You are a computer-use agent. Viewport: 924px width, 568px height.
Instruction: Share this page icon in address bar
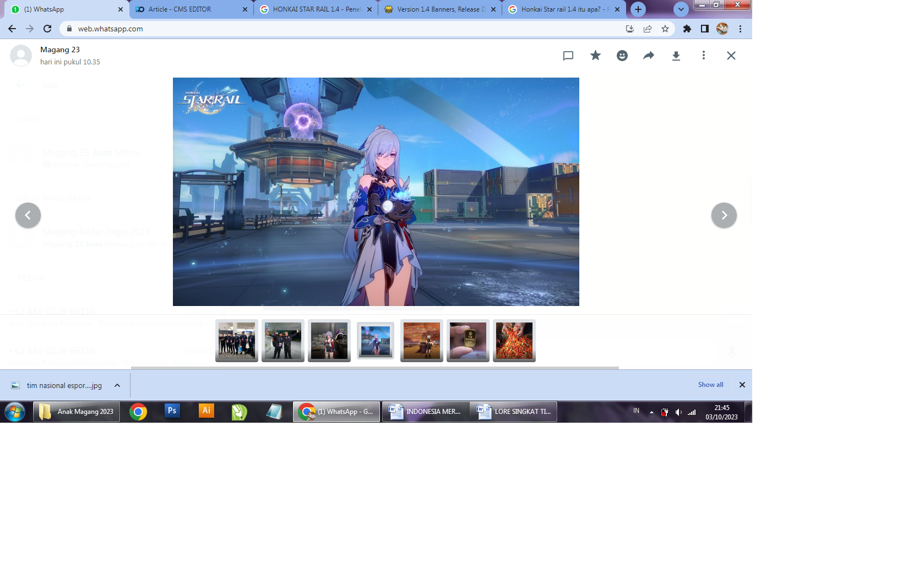(648, 29)
